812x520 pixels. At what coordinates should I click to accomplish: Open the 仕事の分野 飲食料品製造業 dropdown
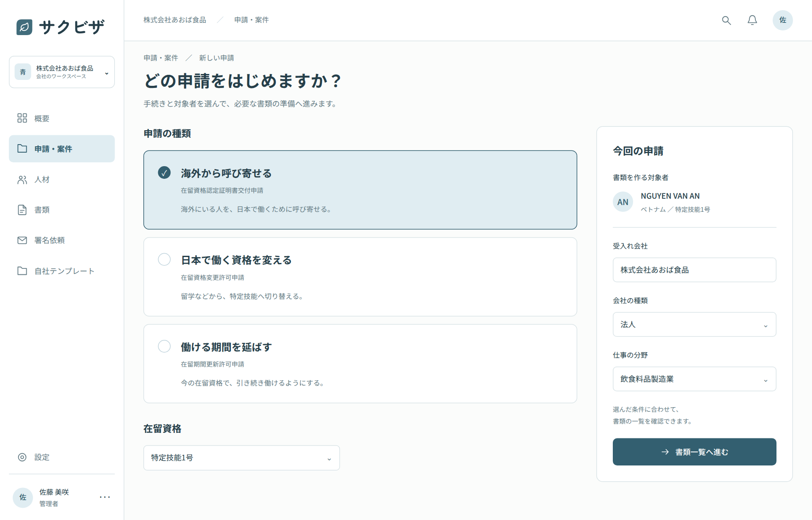694,379
